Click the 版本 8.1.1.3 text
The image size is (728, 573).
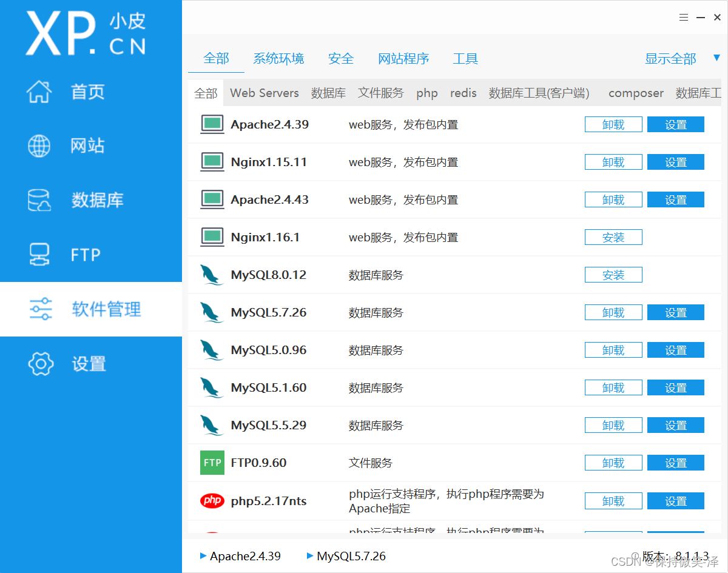click(675, 556)
